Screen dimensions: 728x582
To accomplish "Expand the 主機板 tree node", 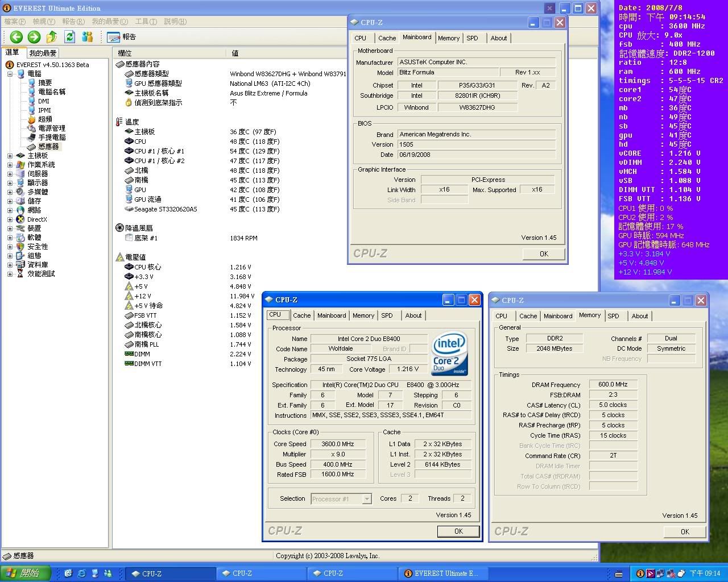I will coord(10,156).
